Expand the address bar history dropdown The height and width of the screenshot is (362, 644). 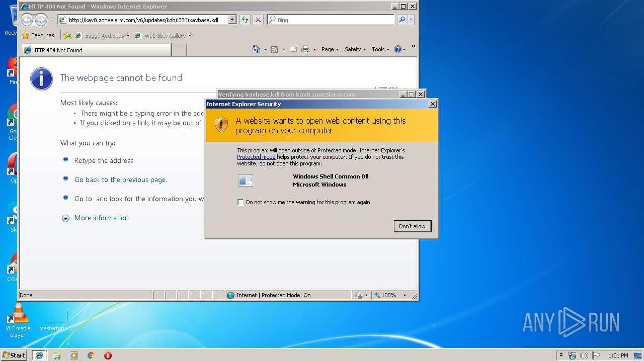point(232,20)
